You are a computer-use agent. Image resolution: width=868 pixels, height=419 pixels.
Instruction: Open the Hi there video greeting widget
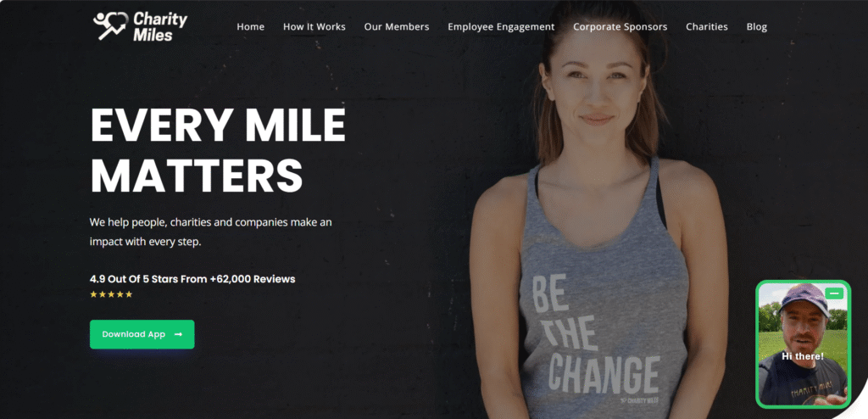(x=803, y=344)
